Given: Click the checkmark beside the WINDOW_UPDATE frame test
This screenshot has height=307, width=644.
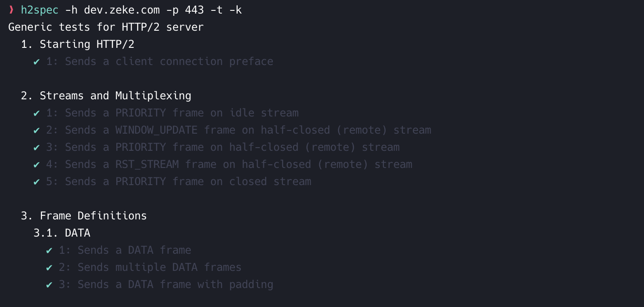Looking at the screenshot, I should (x=37, y=130).
